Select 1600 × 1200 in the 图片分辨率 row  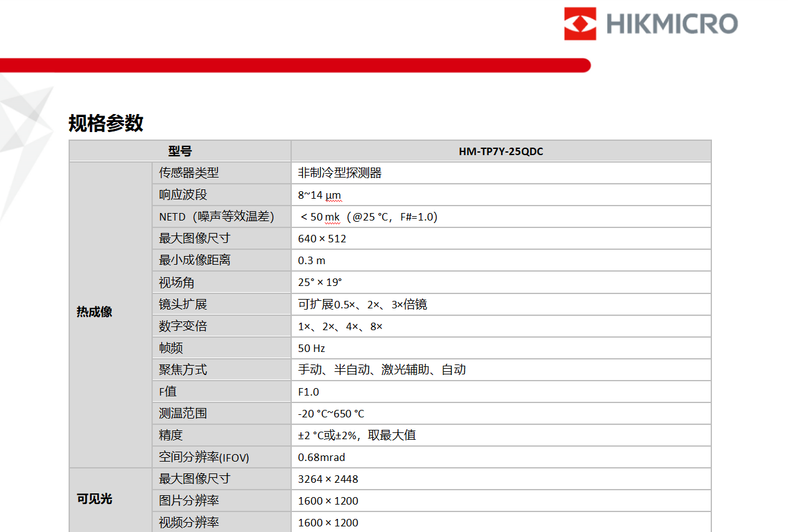(x=328, y=501)
